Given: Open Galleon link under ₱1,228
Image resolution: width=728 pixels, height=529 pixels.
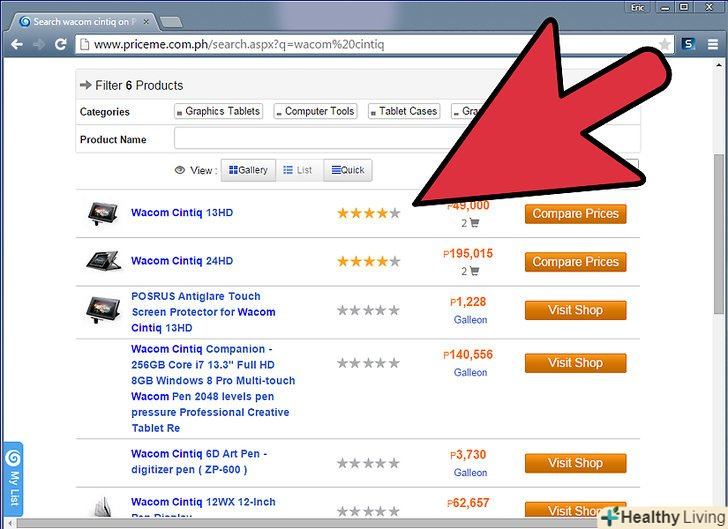Looking at the screenshot, I should [471, 320].
